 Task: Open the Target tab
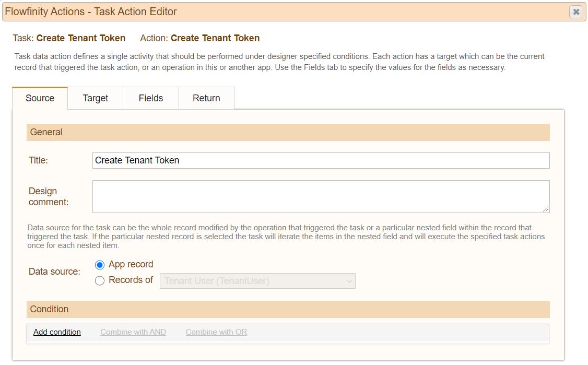coord(95,98)
